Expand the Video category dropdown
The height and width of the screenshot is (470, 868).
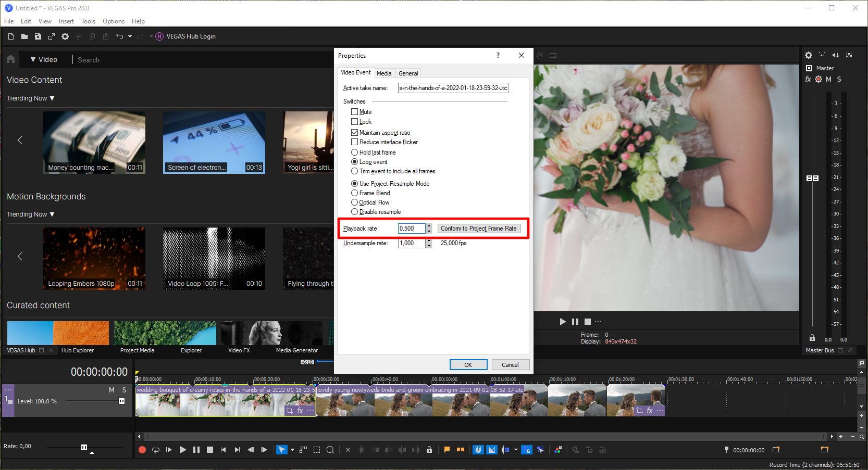(x=44, y=59)
